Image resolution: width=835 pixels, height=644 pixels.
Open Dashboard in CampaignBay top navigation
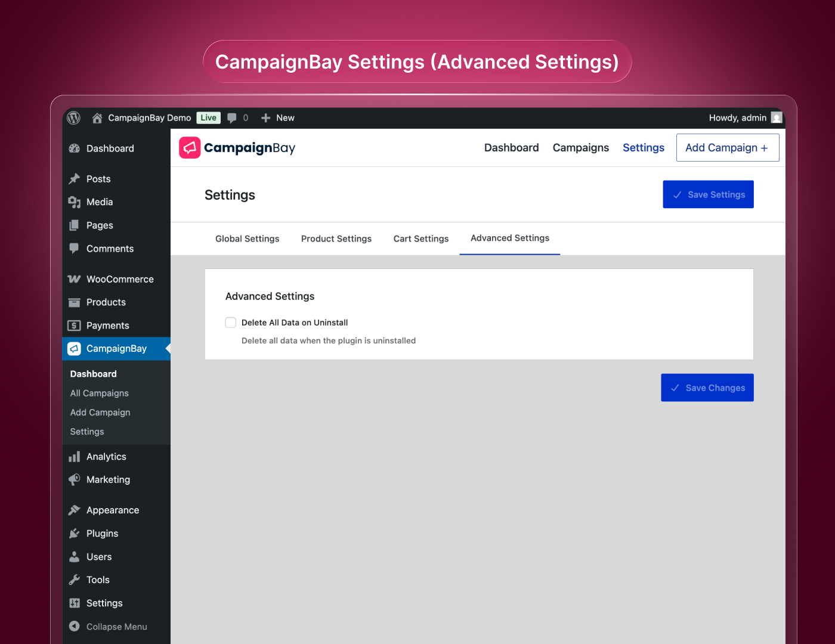[512, 148]
